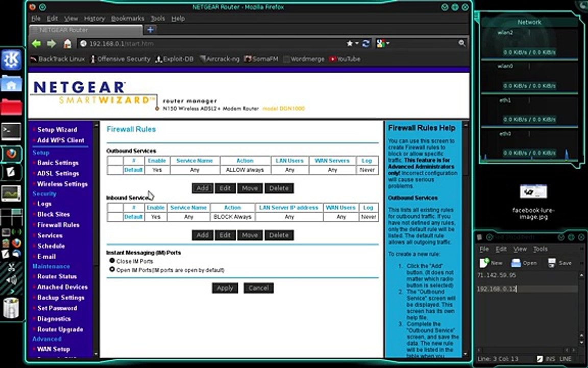
Task: Switch to the Firefox task in dock
Action: coord(11,153)
